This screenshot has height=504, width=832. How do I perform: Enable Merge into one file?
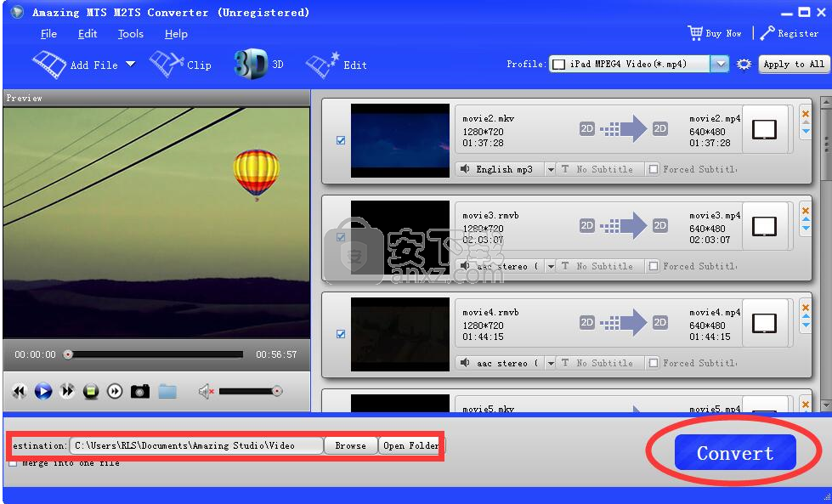click(x=13, y=463)
